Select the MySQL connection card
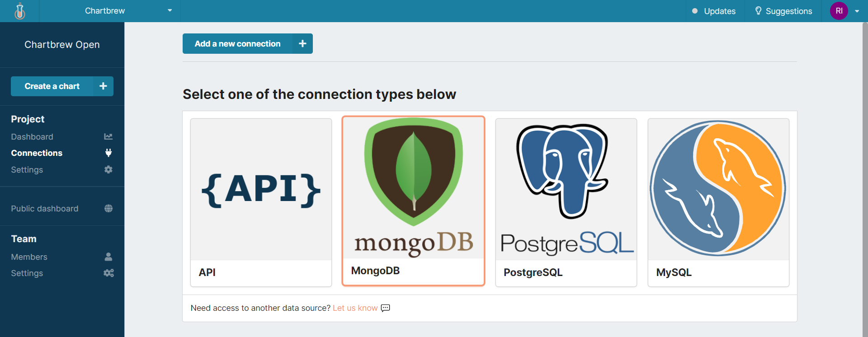The image size is (868, 337). pyautogui.click(x=718, y=202)
